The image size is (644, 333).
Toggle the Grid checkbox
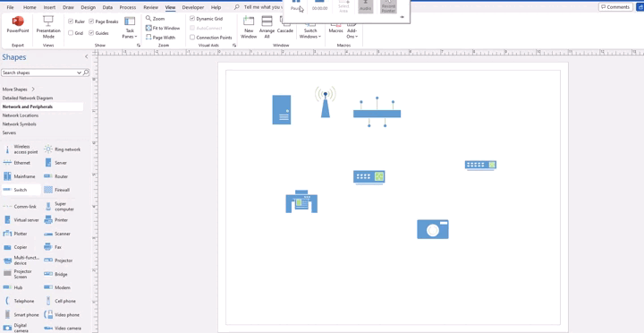tap(71, 33)
